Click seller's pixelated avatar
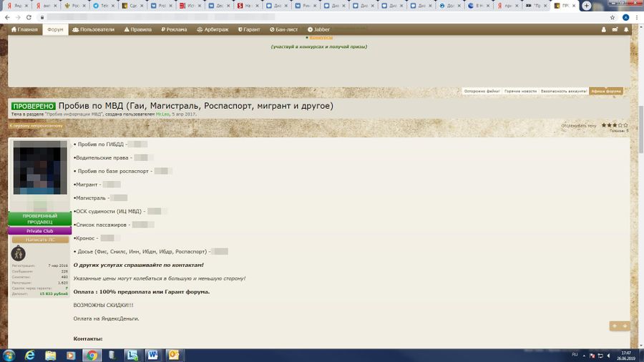 [40, 167]
